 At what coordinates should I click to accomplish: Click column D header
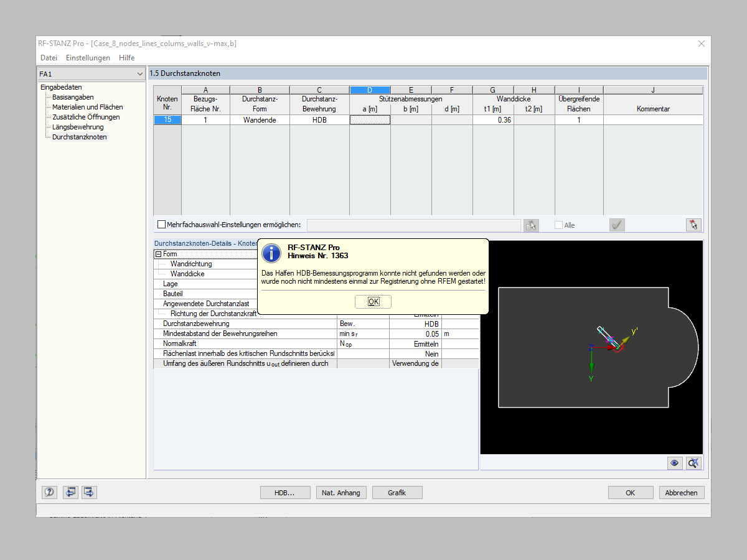click(370, 90)
